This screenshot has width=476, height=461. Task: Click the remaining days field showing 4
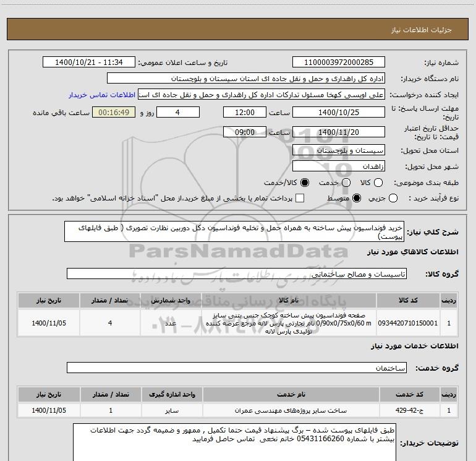coord(177,113)
